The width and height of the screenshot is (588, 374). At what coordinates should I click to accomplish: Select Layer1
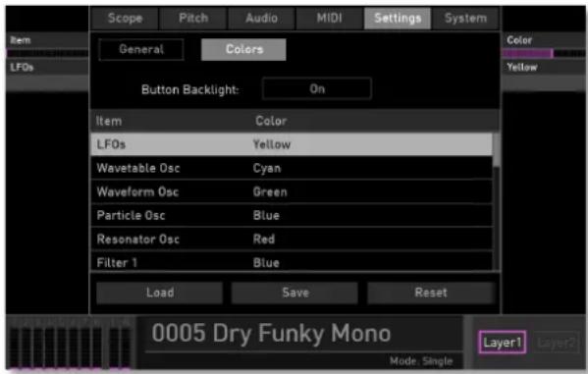[x=503, y=343]
